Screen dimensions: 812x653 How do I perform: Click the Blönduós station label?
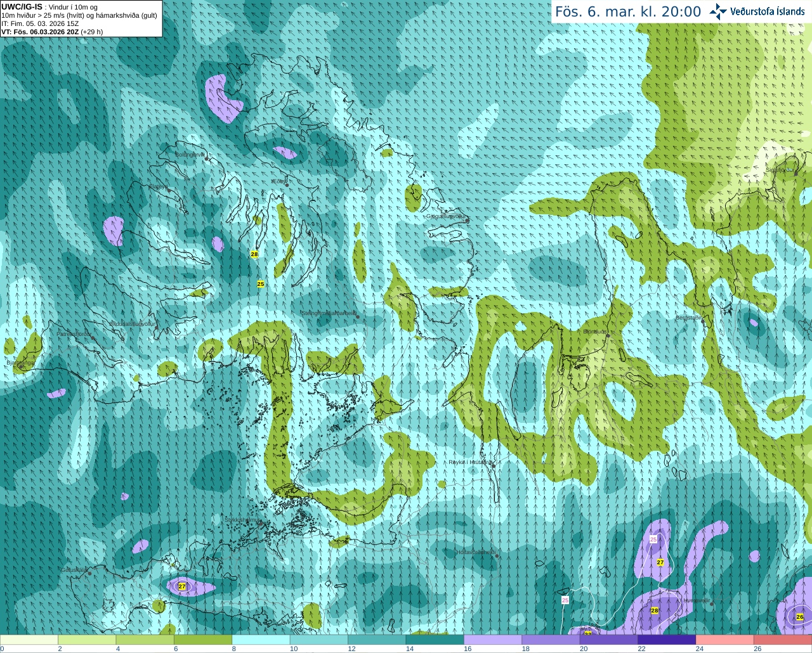pos(595,332)
